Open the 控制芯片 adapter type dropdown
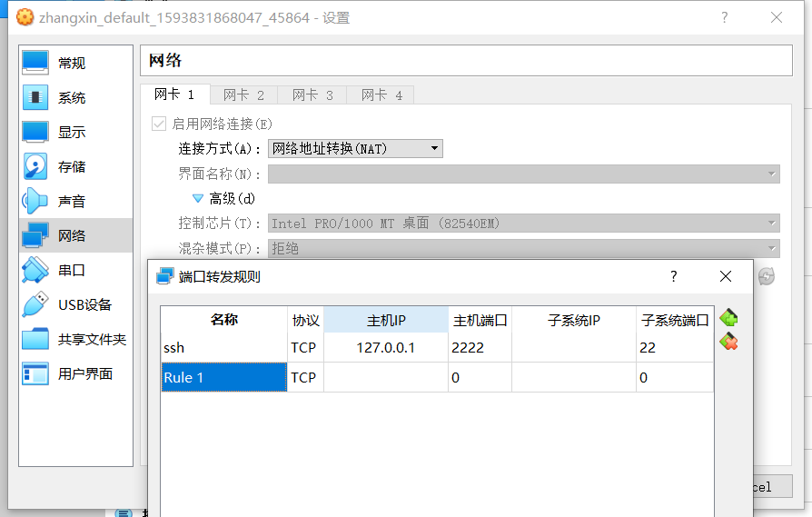This screenshot has height=517, width=812. 523,223
